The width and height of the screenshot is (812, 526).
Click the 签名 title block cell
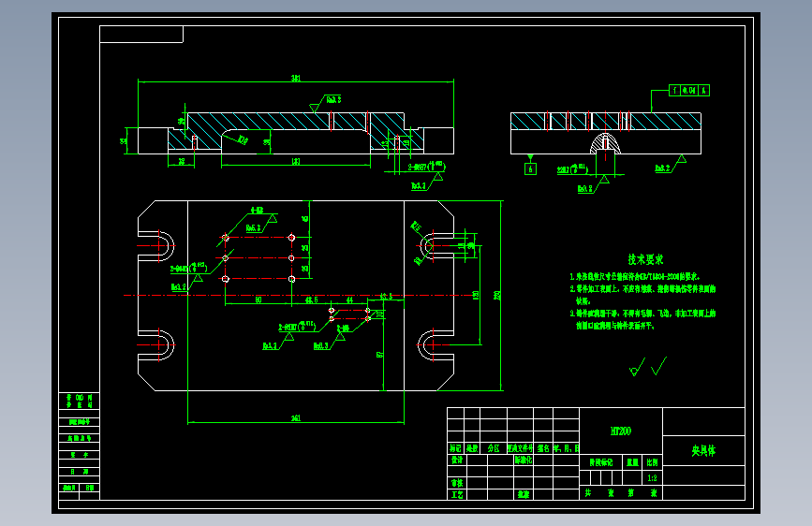click(543, 448)
